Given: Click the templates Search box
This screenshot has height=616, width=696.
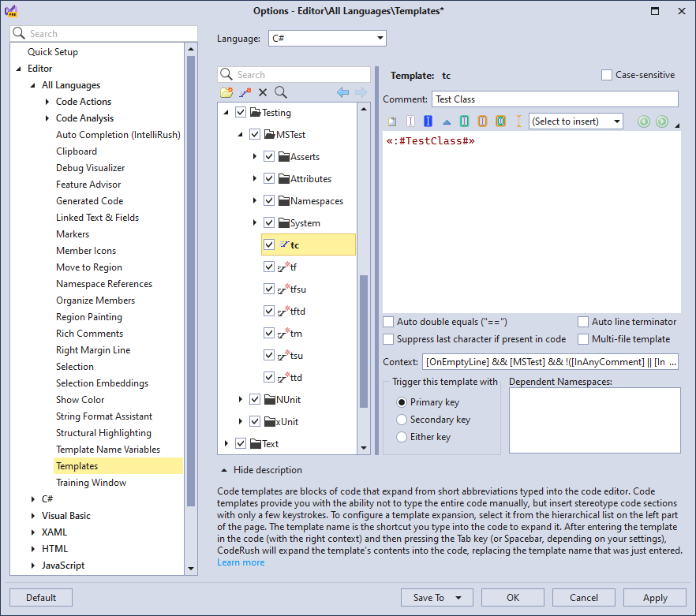Looking at the screenshot, I should (x=294, y=75).
